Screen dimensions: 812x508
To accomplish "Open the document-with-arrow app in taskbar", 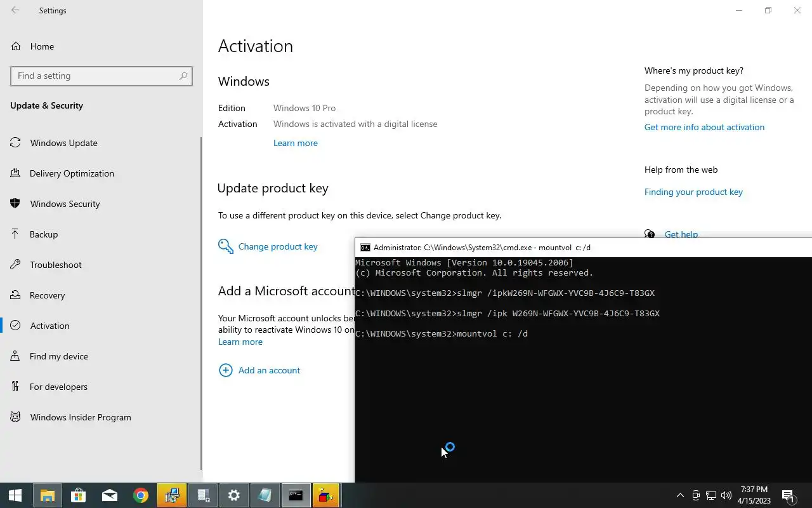I will coord(203,495).
